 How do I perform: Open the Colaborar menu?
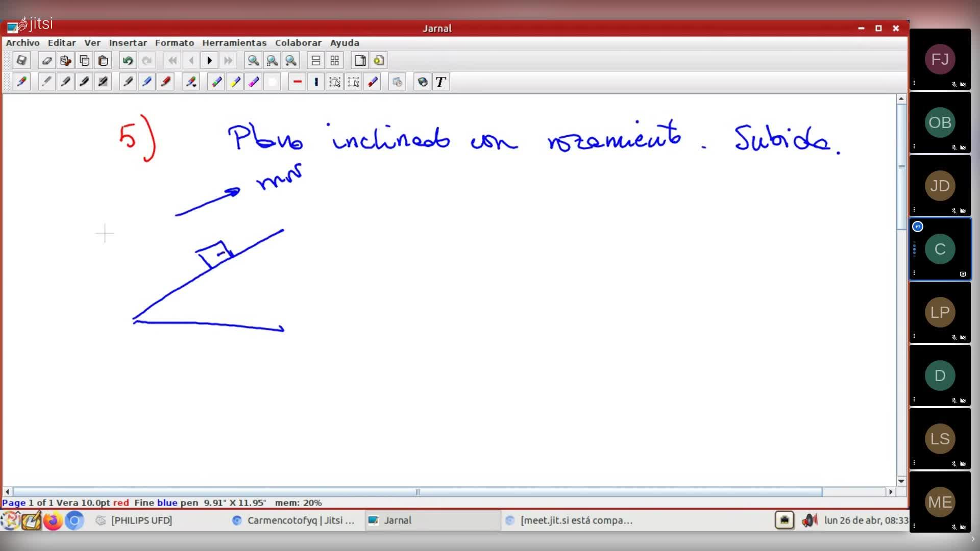298,43
